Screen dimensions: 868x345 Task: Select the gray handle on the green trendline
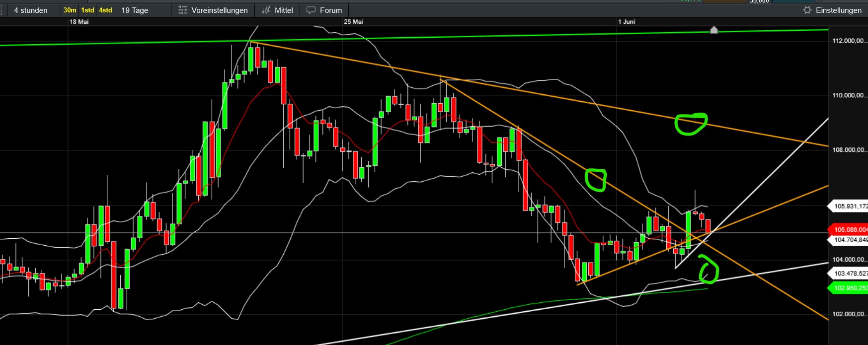pyautogui.click(x=714, y=30)
